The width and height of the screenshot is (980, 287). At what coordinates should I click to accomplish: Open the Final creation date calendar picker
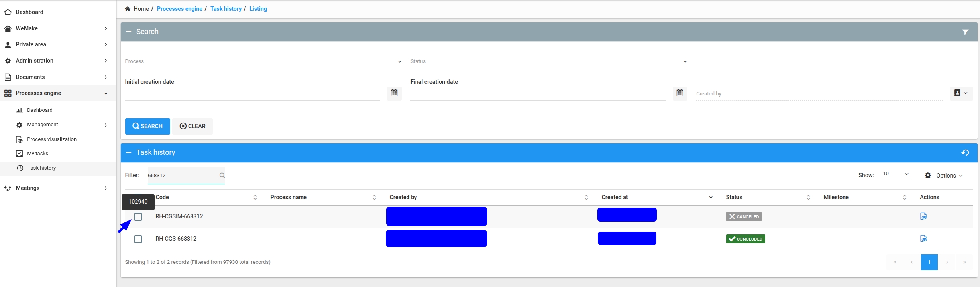pyautogui.click(x=680, y=93)
